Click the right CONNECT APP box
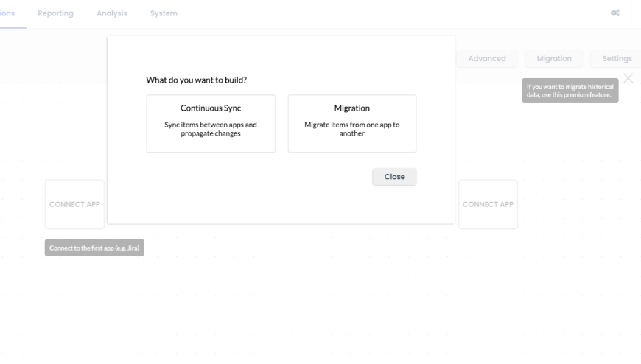 pos(488,204)
